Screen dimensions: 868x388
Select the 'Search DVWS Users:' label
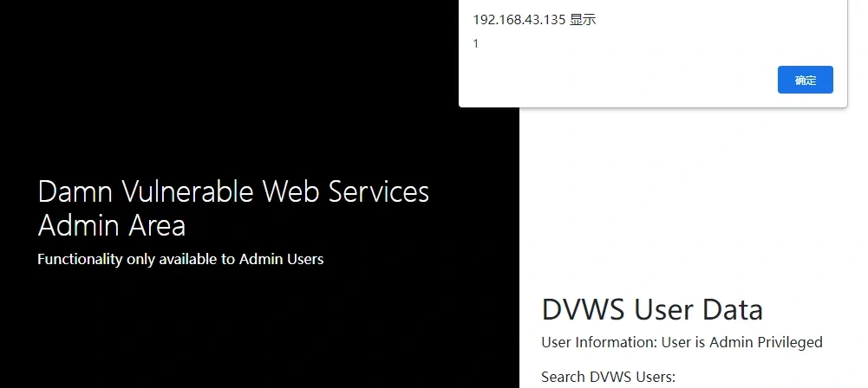coord(609,377)
